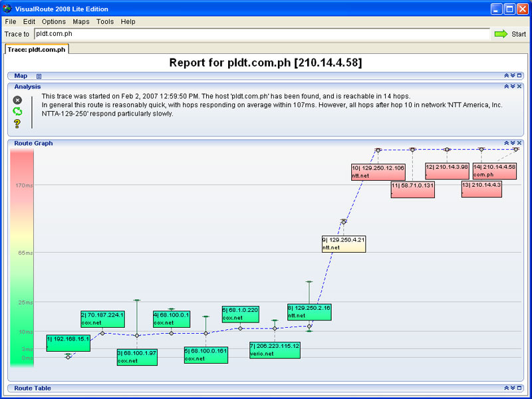Select hop 13 label '210.14.4.3'
532x399 pixels.
(x=481, y=189)
